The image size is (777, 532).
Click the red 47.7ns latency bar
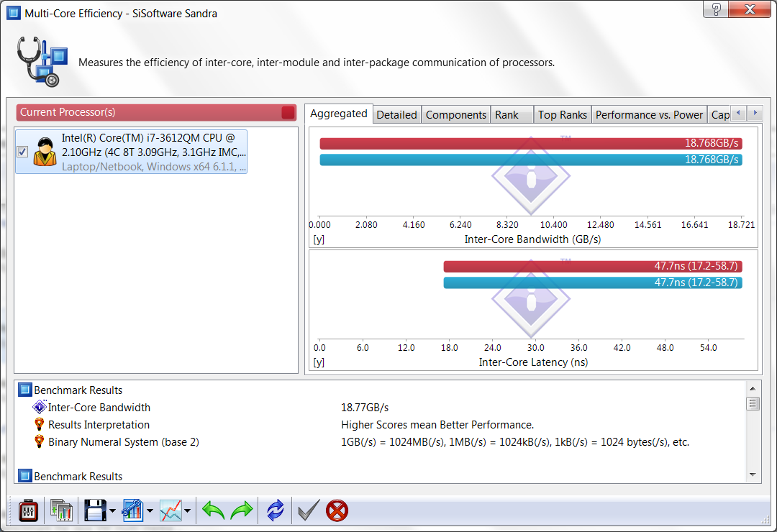593,266
